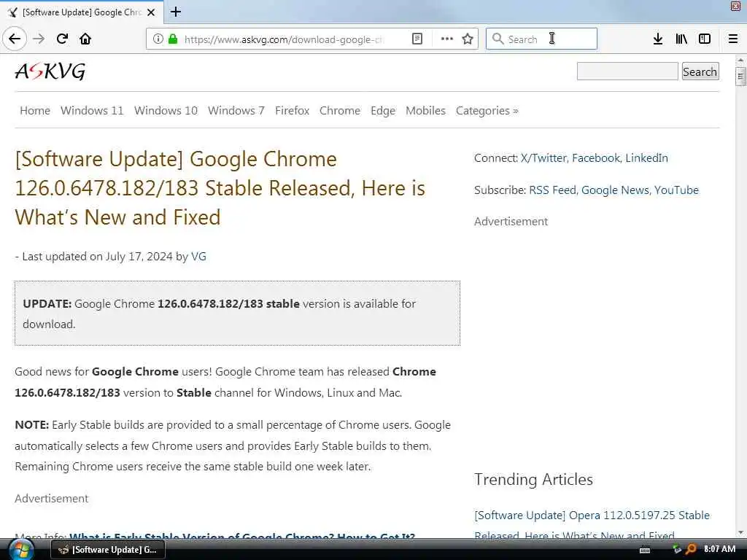Close the Software Update Google Chrome tab
Viewport: 747px width, 560px height.
(151, 12)
